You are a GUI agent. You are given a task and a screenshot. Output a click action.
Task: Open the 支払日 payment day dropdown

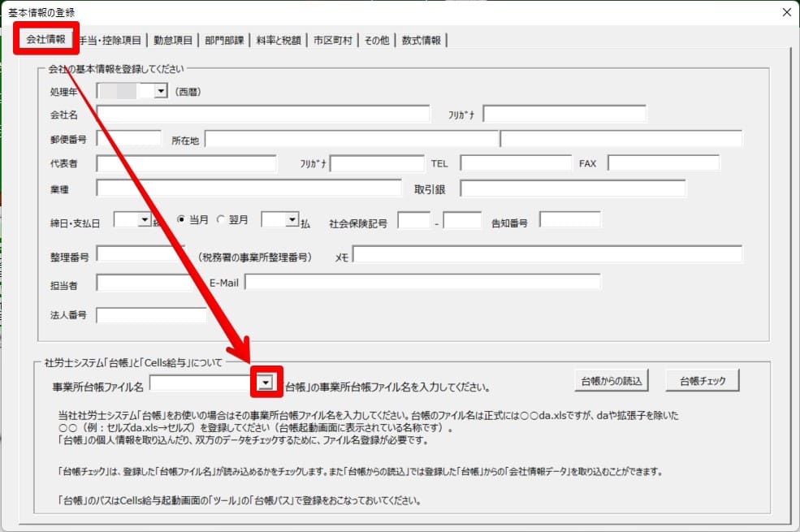point(292,219)
